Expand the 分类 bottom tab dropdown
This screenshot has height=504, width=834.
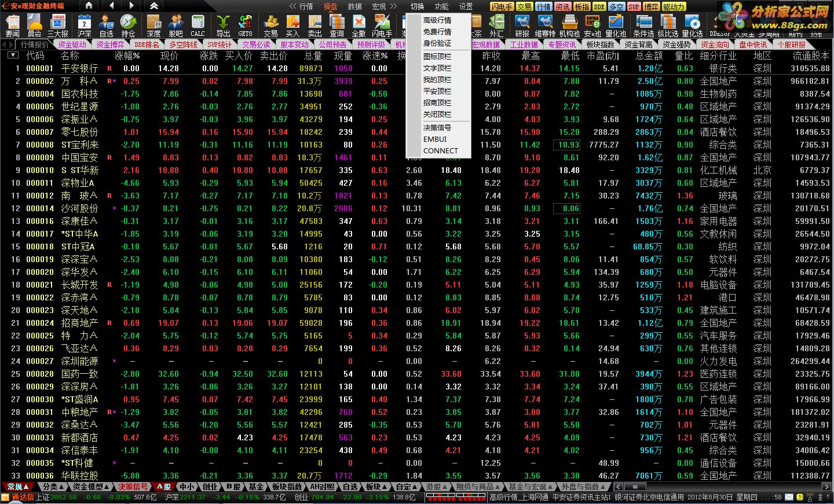pos(61,487)
